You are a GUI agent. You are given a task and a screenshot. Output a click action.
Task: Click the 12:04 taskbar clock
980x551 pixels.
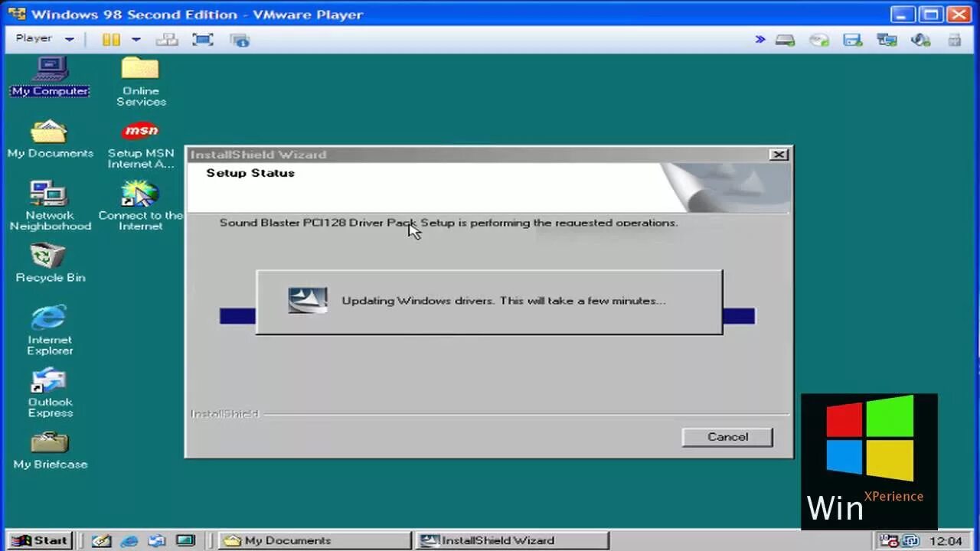click(x=945, y=541)
